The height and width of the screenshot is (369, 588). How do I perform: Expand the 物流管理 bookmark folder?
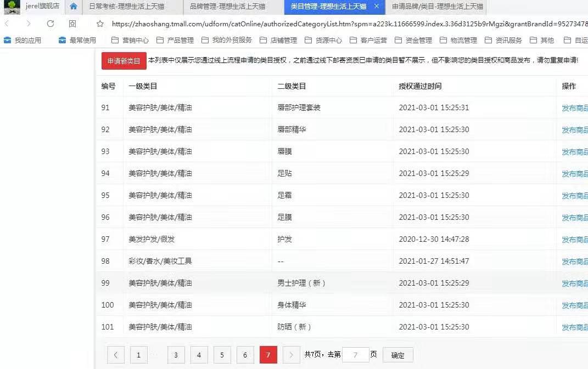pyautogui.click(x=458, y=40)
